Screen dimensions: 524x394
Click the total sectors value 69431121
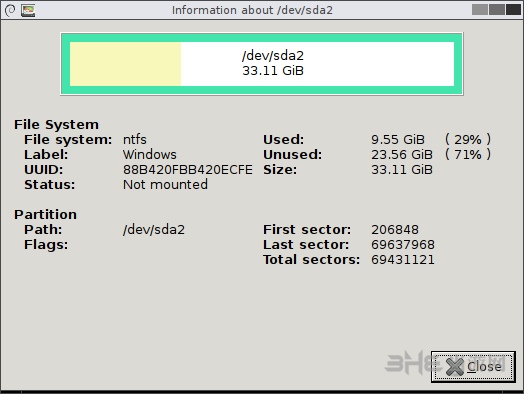403,260
